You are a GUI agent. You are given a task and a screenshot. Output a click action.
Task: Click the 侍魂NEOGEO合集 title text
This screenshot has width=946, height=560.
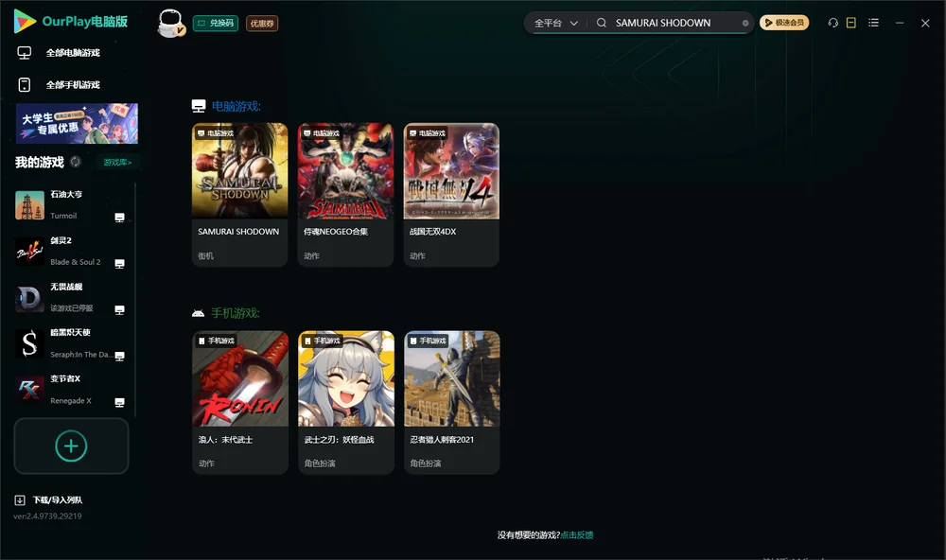pos(336,231)
